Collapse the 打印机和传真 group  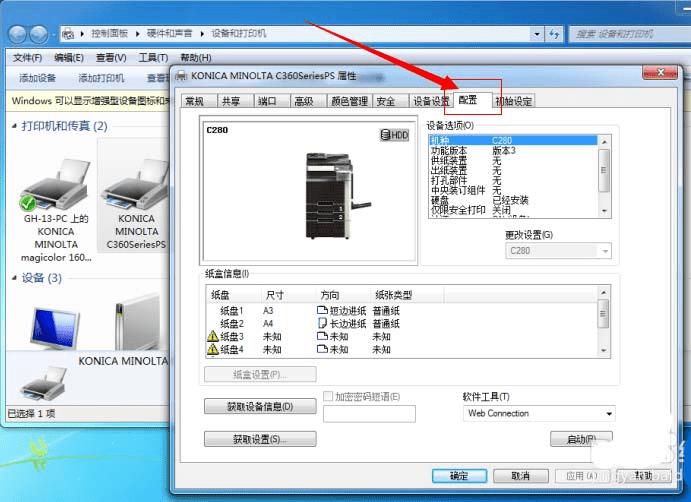[15, 126]
